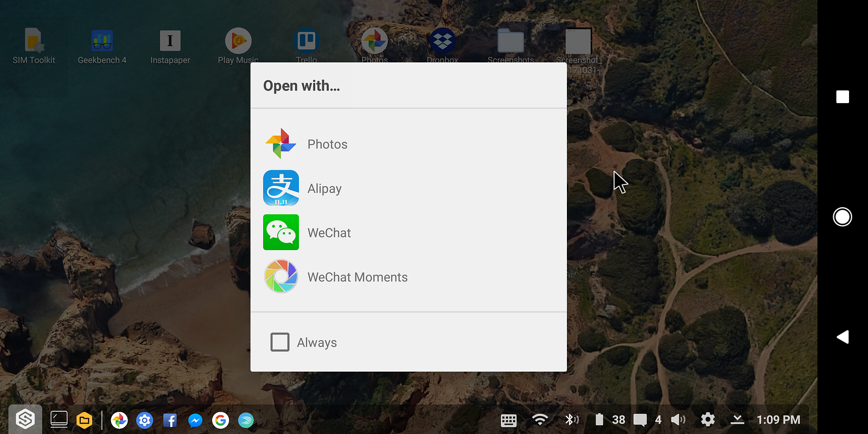This screenshot has height=434, width=868.
Task: Open Wi-Fi status in system tray
Action: click(540, 419)
